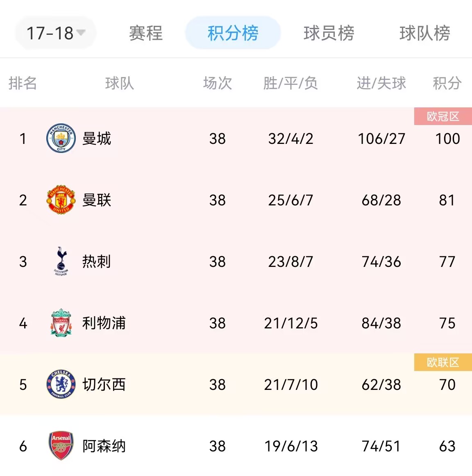
Task: Open the 利物浦 team name link
Action: point(104,323)
